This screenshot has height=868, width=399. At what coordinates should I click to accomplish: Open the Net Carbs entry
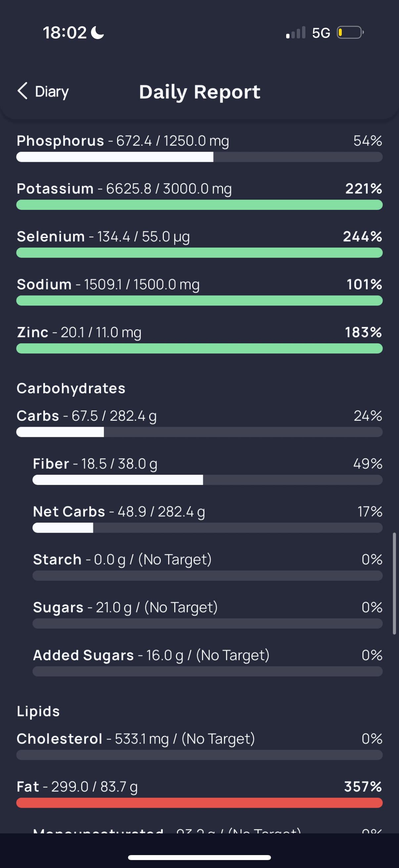207,518
